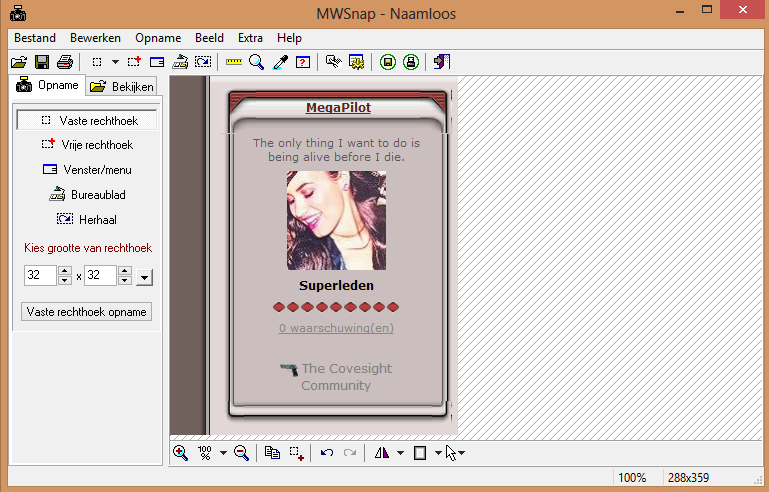Print the capture using the printer icon
Screen dimensions: 769x492
coord(65,62)
